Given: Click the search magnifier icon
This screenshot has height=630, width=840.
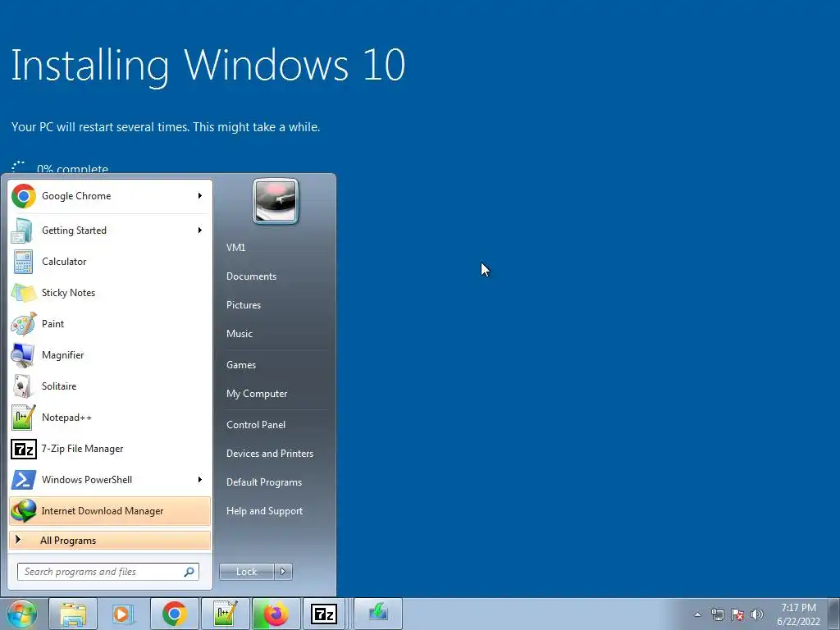Looking at the screenshot, I should click(189, 572).
